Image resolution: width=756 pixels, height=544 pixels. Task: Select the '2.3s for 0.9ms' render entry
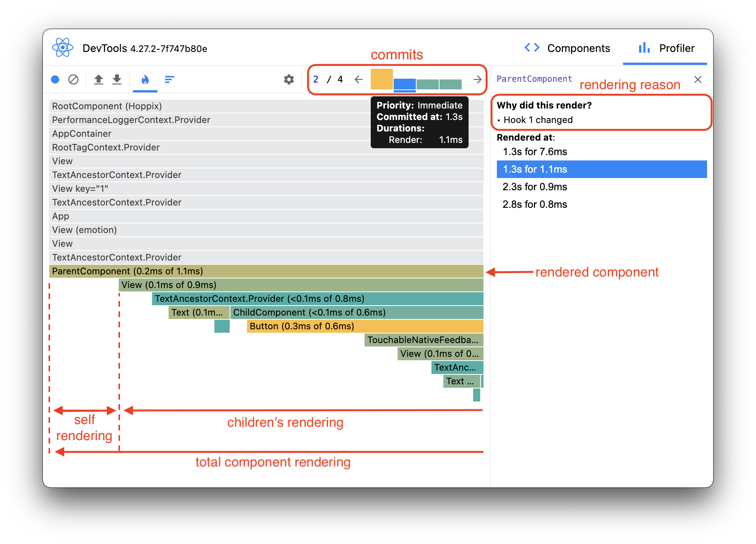(534, 187)
